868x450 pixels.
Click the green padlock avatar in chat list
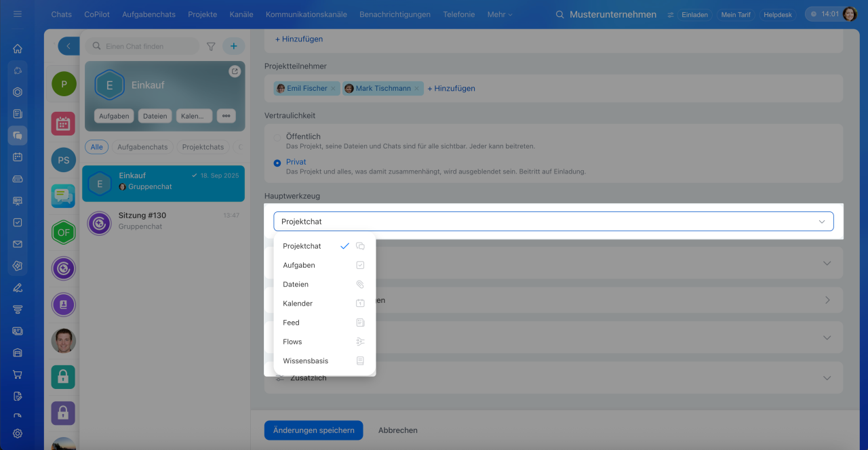tap(63, 377)
